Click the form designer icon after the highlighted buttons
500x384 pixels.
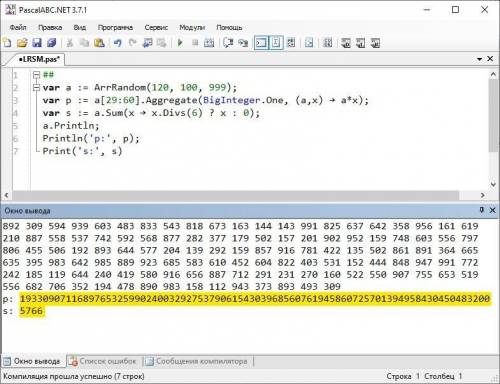(x=291, y=43)
